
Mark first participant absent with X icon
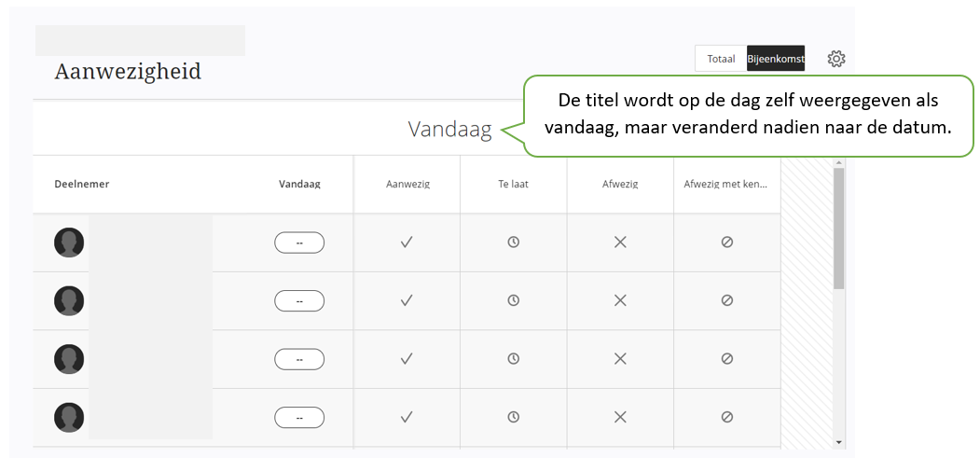click(x=620, y=242)
